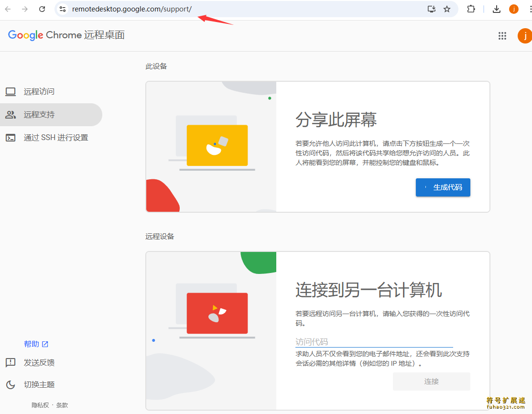Click the 分享此屏幕 heading
532x414 pixels.
pyautogui.click(x=336, y=120)
